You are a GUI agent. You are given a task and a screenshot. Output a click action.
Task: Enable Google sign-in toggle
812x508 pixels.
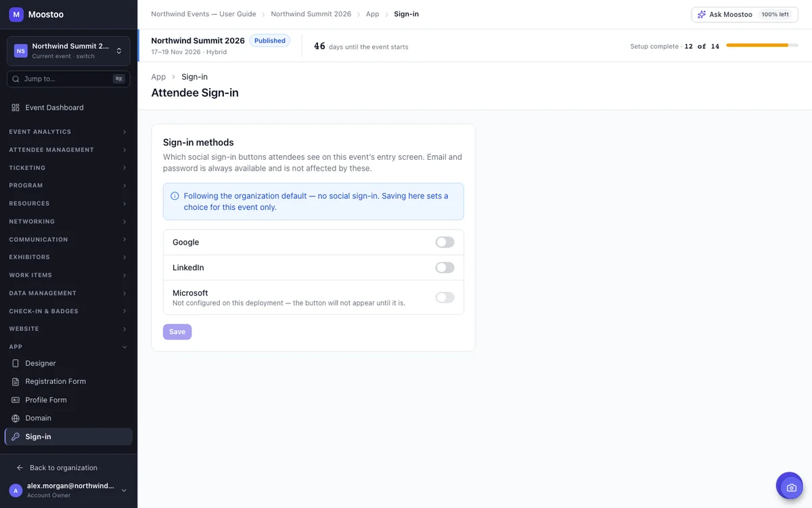pos(445,242)
